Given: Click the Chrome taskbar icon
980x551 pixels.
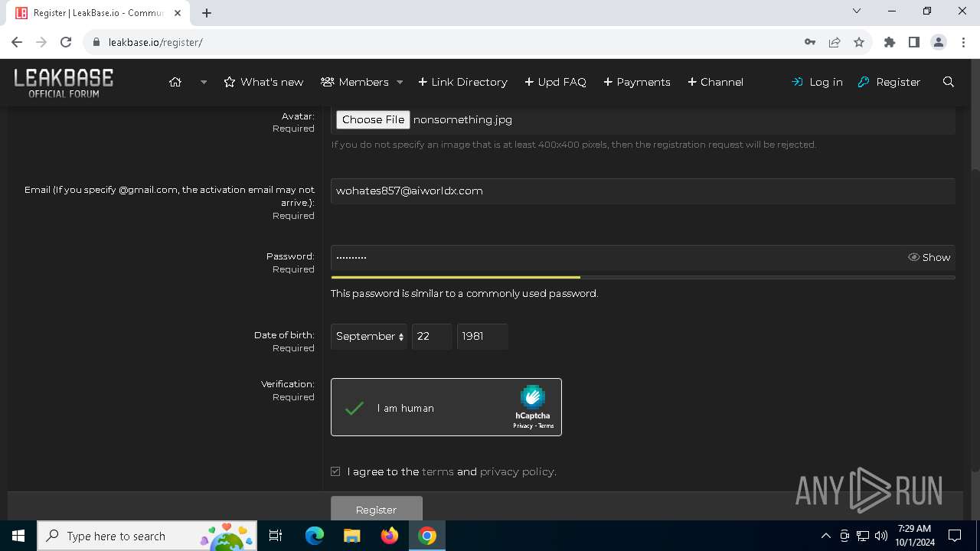Looking at the screenshot, I should point(427,536).
